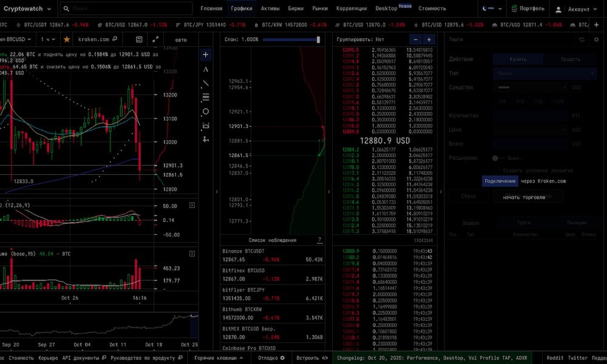Collapse the depth chart panel chevron
The image size is (607, 364).
coord(328,192)
